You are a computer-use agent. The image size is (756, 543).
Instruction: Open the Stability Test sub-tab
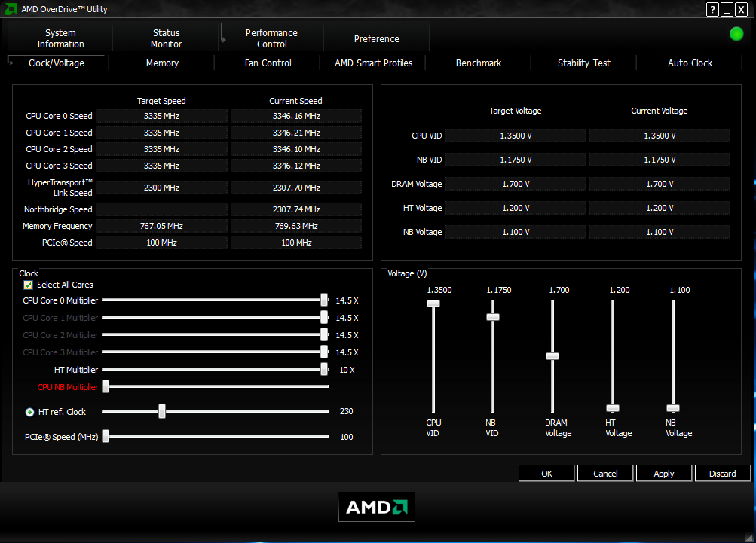(584, 63)
